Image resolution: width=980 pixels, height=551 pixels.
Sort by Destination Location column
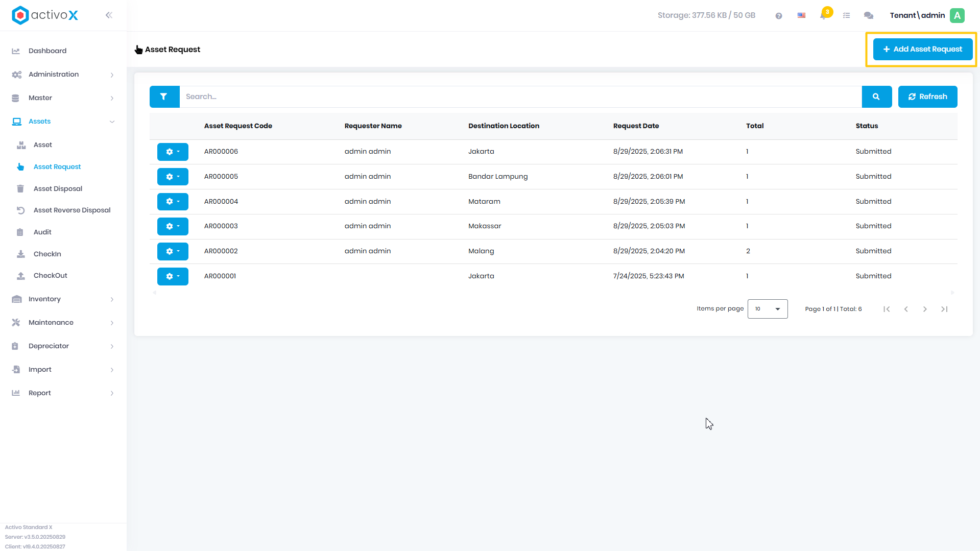pos(504,126)
